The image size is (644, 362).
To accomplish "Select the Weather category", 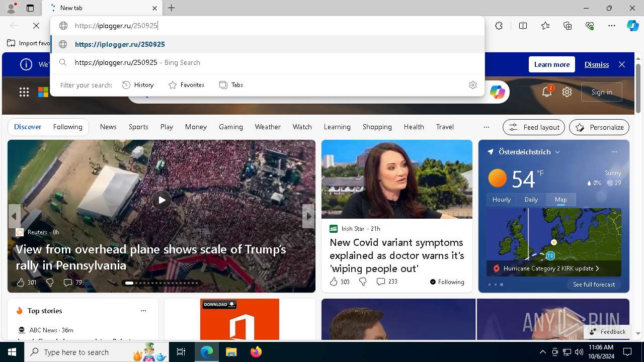I will tap(268, 127).
